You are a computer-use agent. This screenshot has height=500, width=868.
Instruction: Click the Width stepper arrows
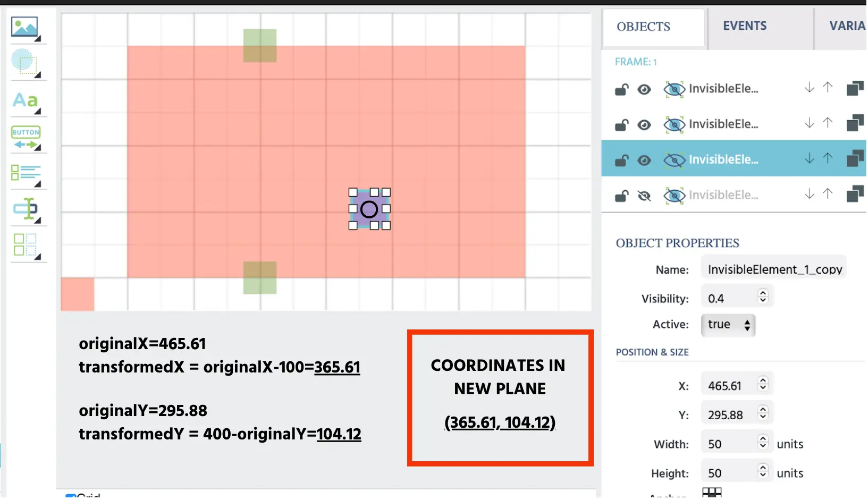(x=763, y=442)
